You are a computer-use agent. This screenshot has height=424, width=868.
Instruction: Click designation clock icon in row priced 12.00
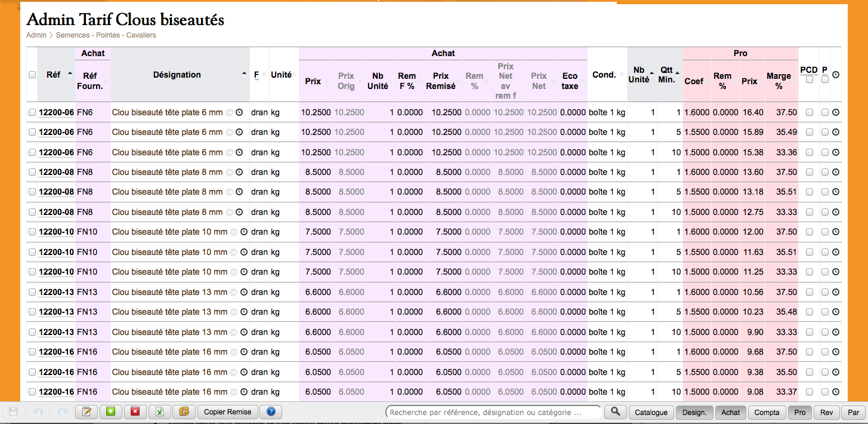[244, 232]
